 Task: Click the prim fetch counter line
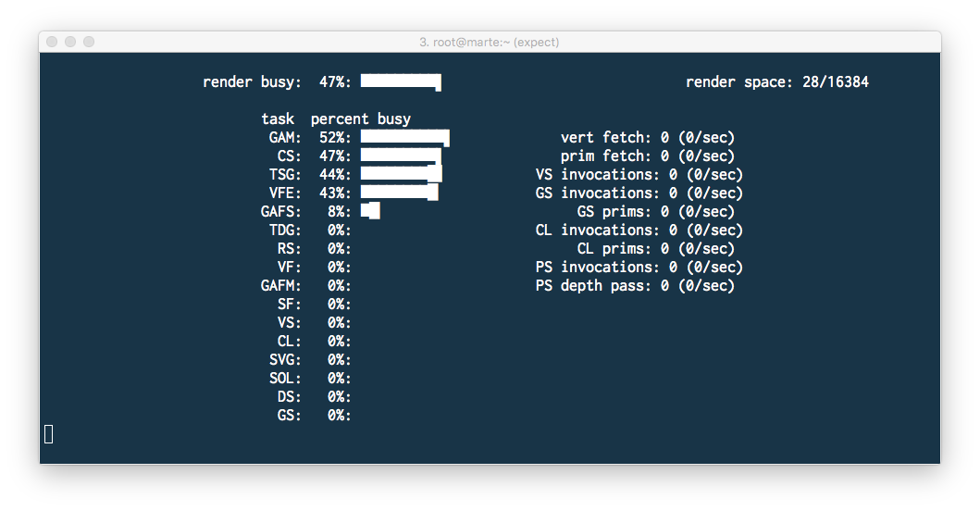coord(648,156)
